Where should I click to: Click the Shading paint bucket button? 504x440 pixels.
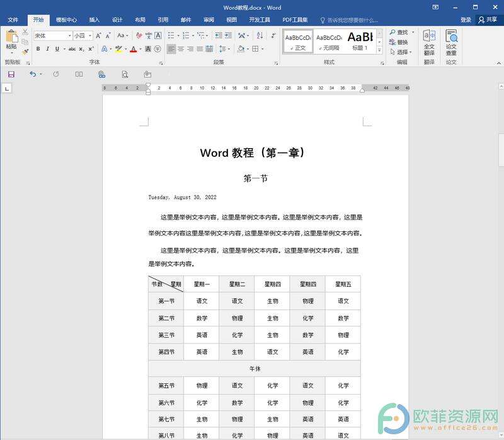coord(241,49)
